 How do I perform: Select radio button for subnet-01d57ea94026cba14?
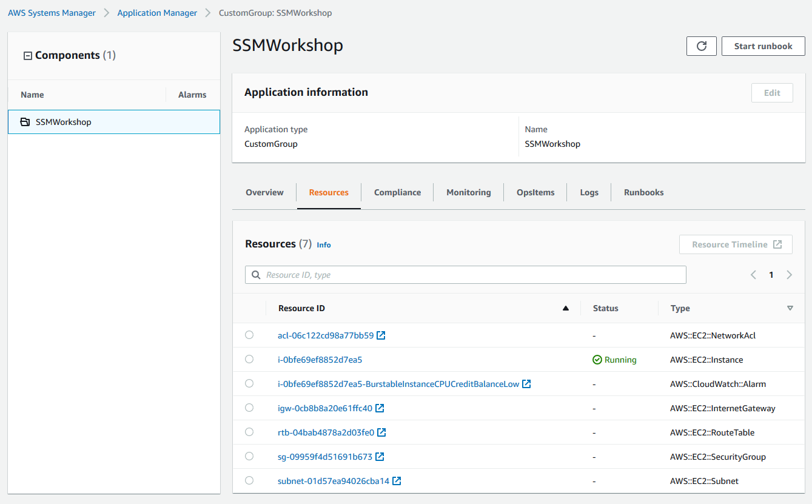pos(249,480)
